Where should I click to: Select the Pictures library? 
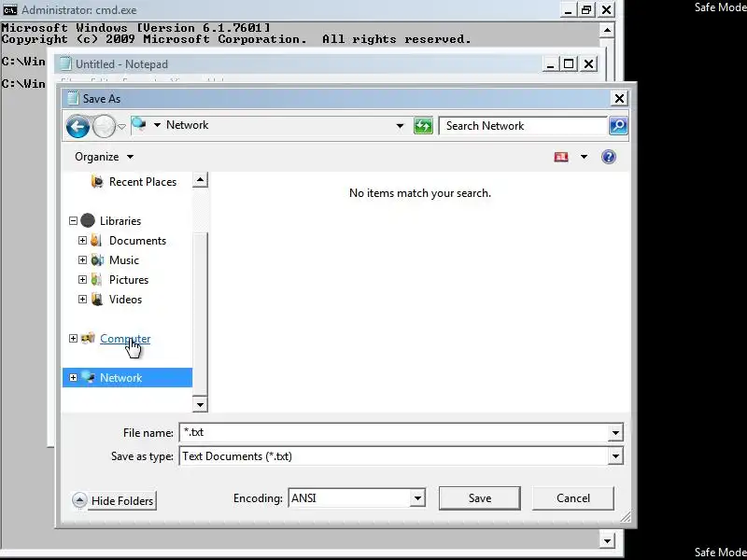click(x=129, y=279)
